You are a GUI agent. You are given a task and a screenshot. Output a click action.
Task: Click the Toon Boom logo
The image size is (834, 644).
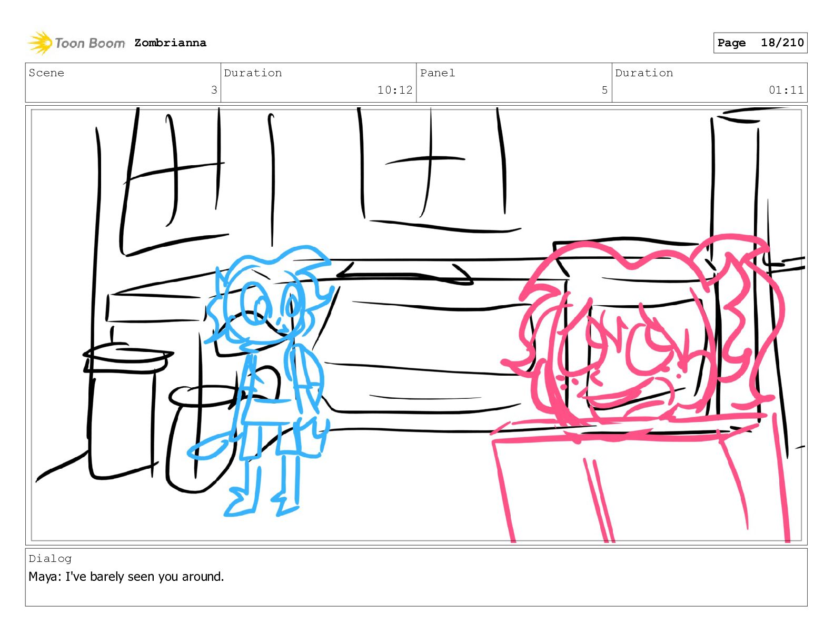tap(76, 43)
